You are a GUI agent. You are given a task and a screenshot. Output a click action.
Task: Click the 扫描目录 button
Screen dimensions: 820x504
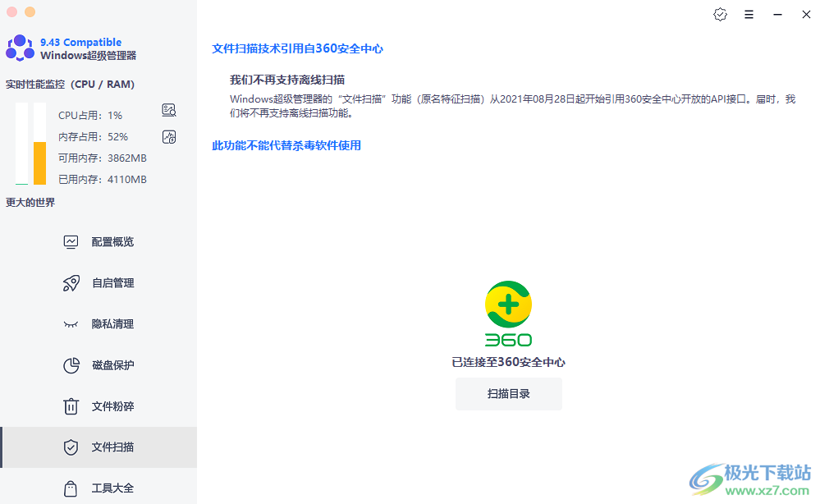[508, 394]
